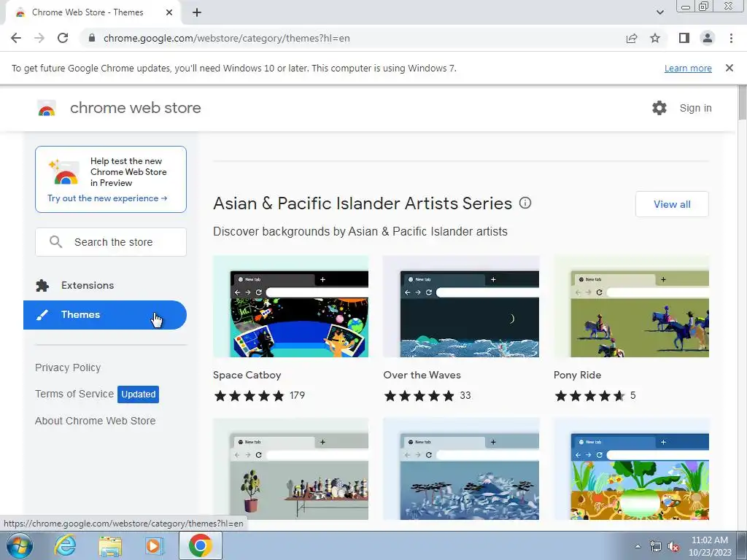Bookmark this page with the star icon
This screenshot has width=747, height=560.
tap(655, 38)
